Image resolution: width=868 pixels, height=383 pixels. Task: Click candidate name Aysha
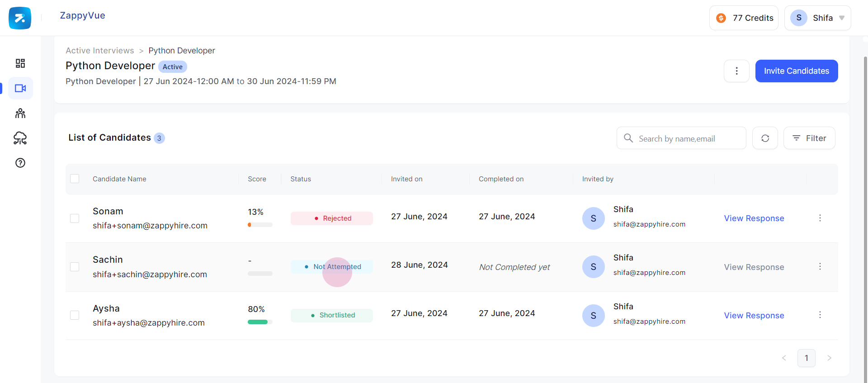[106, 308]
